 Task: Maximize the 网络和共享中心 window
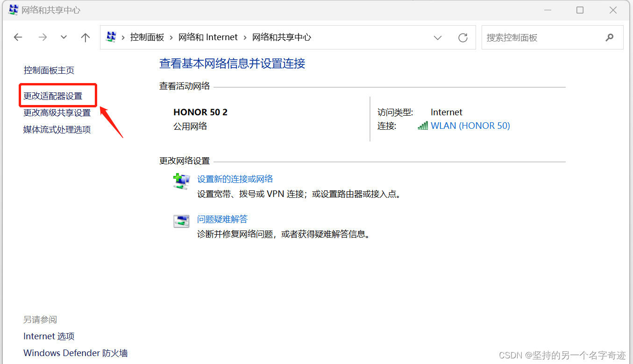580,10
